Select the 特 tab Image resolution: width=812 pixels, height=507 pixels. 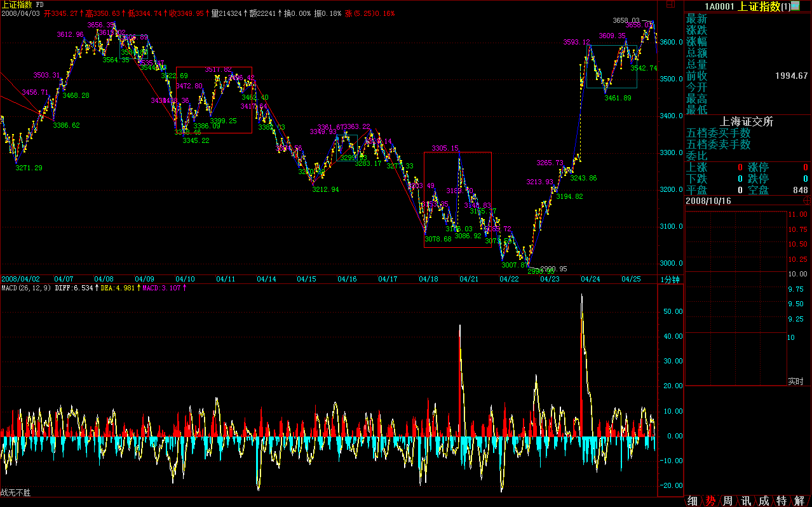782,501
